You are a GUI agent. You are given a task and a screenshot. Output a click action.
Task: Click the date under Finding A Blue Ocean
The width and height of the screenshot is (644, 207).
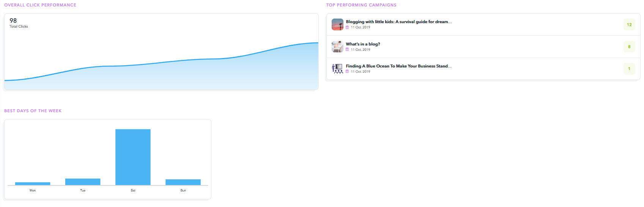[x=361, y=72]
